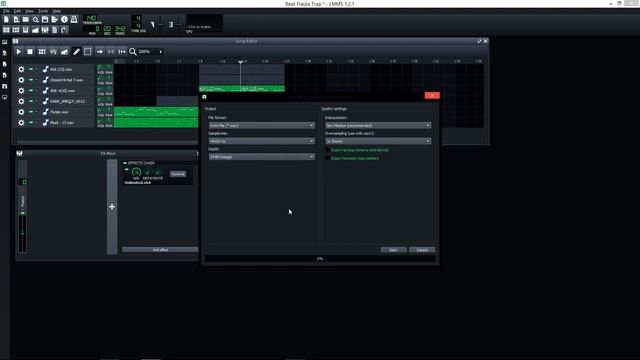Screen dimensions: 640x360
Task: Show the Piano Roll icon
Action: click(26, 30)
